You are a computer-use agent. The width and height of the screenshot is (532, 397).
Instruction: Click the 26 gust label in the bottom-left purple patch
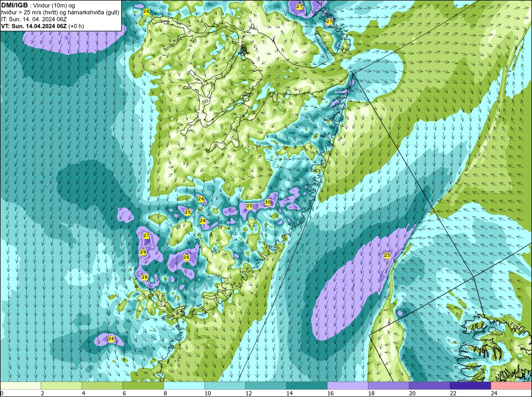click(111, 339)
